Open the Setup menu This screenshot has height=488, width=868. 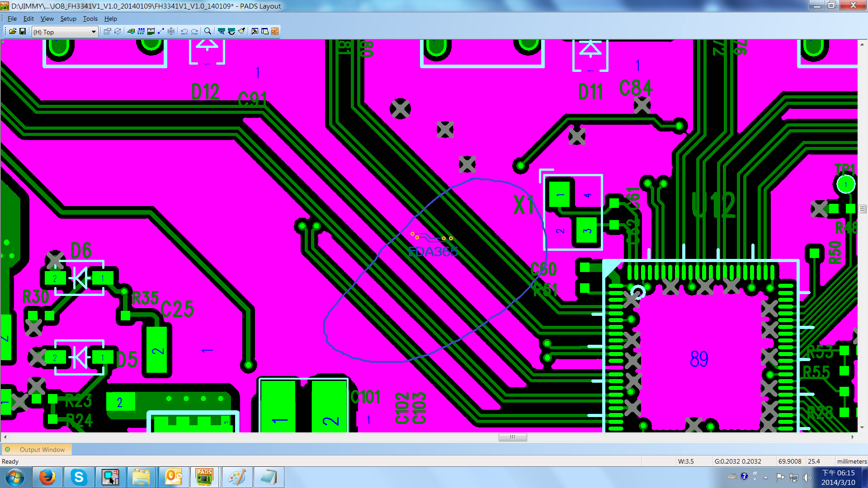tap(68, 19)
